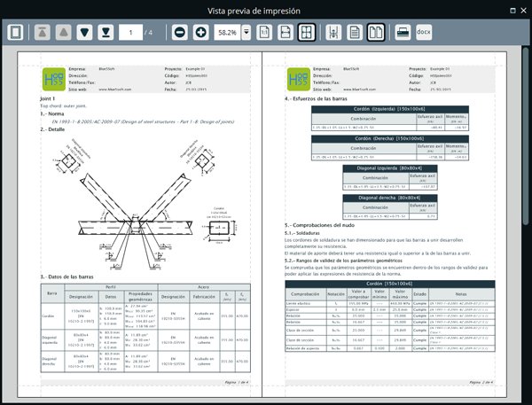Click 'Diagonal derecha [80x80x4]' table header

click(390, 198)
